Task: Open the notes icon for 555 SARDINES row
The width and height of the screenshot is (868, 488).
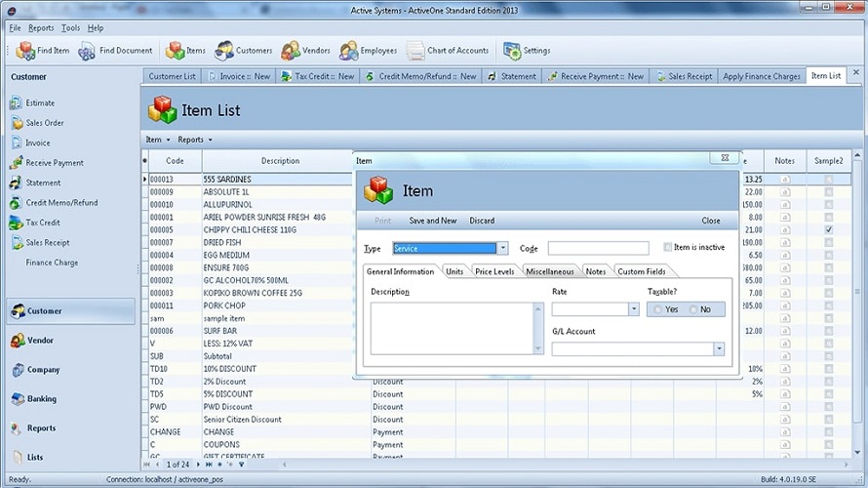Action: coord(785,180)
